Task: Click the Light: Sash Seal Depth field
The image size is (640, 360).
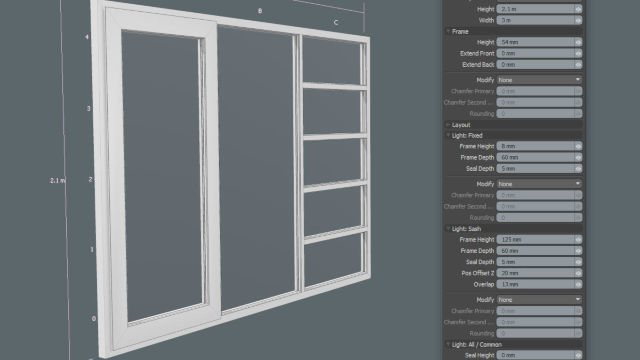Action: pyautogui.click(x=539, y=262)
